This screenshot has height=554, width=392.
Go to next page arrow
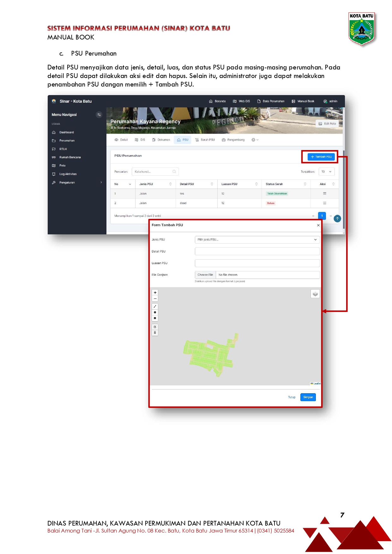click(x=330, y=216)
